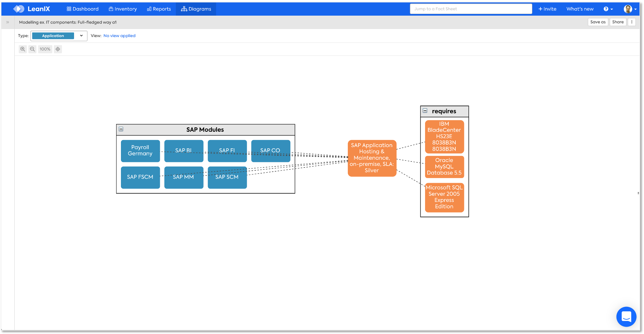Click the What's new link
Viewport: 644px width, 334px height.
[580, 9]
